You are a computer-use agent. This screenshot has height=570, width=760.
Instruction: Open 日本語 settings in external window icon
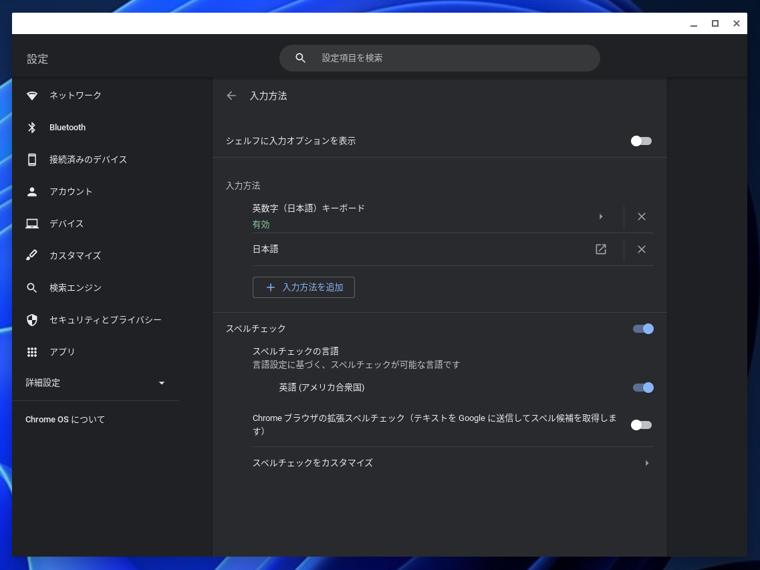point(601,249)
